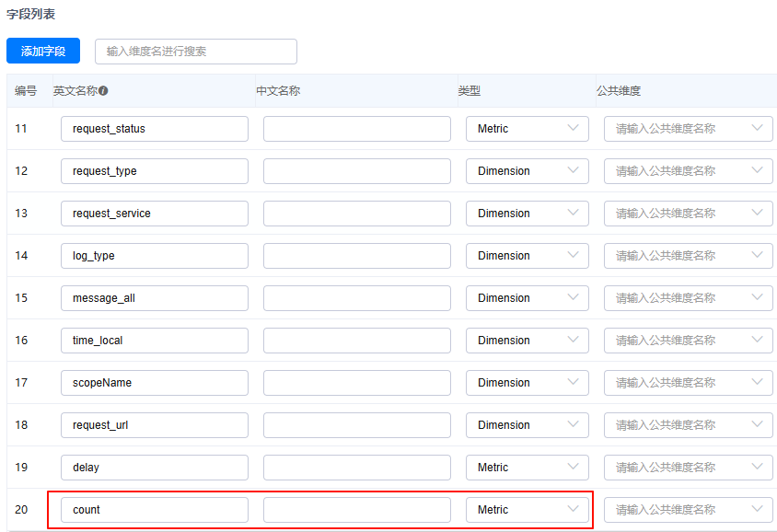Click the dimension name search box
The width and height of the screenshot is (777, 532).
coord(195,52)
